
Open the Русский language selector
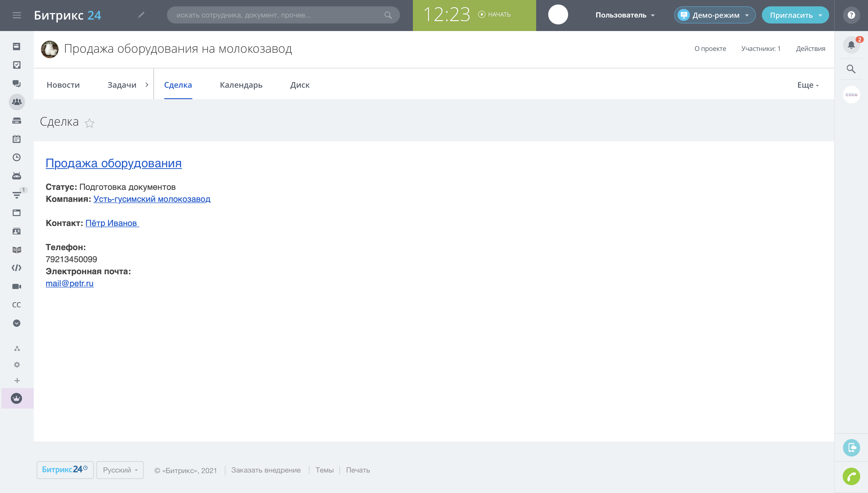point(120,470)
